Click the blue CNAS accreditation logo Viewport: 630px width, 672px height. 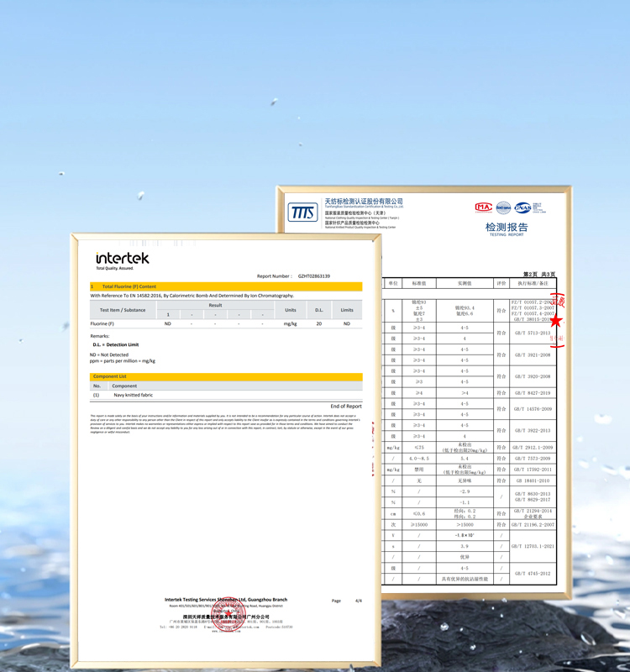522,207
